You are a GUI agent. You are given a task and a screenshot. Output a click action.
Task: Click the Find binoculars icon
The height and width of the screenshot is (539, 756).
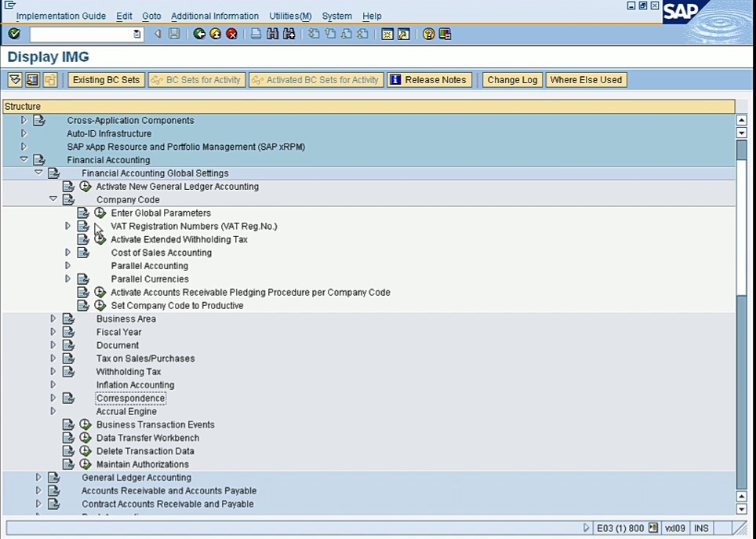click(x=272, y=34)
